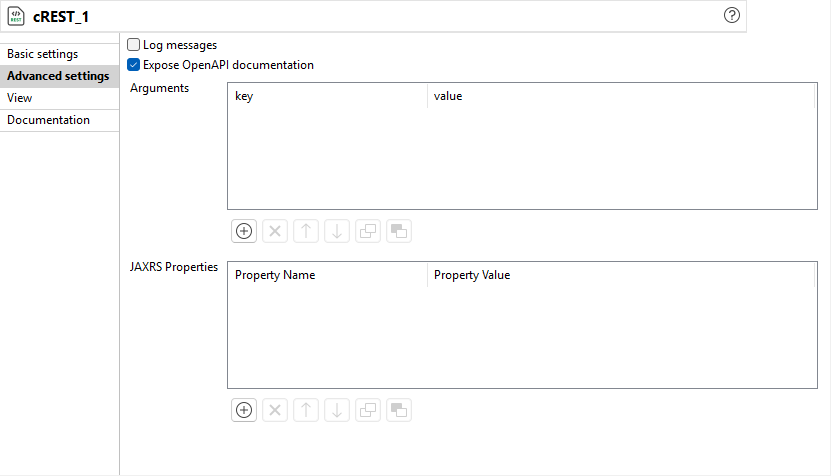Viewport: 831px width, 476px height.
Task: Enable the Log messages checkbox
Action: click(134, 45)
